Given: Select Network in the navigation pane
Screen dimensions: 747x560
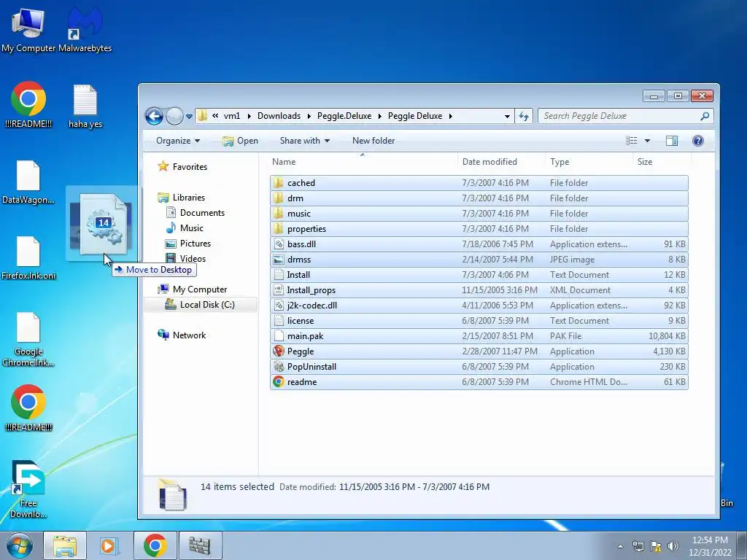Looking at the screenshot, I should [182, 335].
